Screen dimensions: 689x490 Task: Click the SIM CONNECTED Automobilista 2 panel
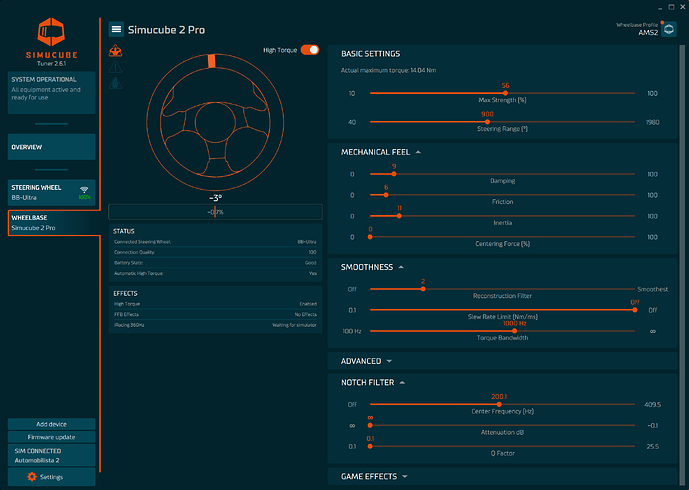(52, 455)
